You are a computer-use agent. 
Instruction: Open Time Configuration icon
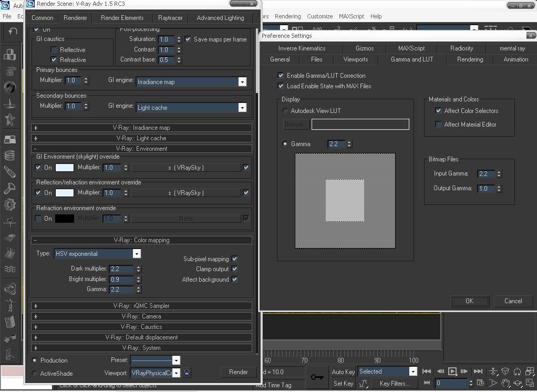click(x=480, y=383)
